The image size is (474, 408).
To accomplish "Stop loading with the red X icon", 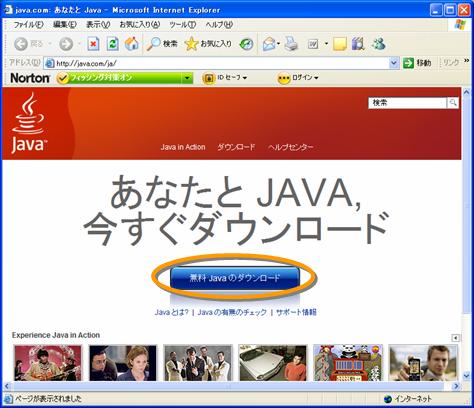I will 93,44.
